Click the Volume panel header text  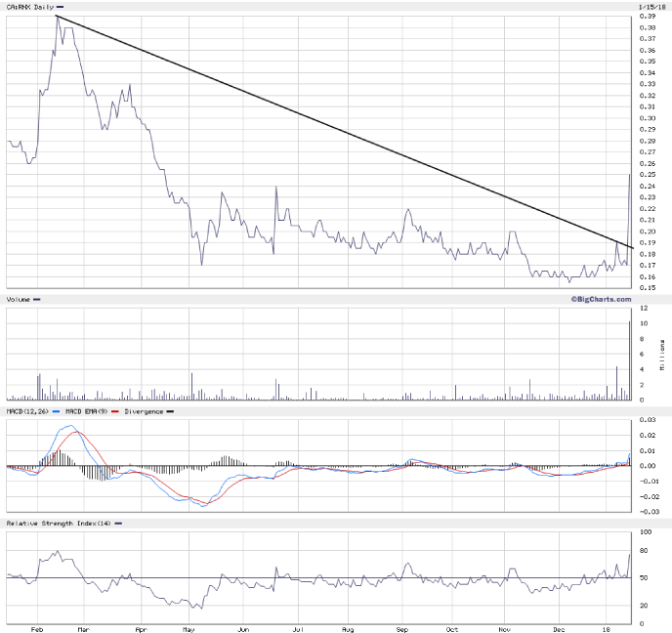click(x=18, y=299)
